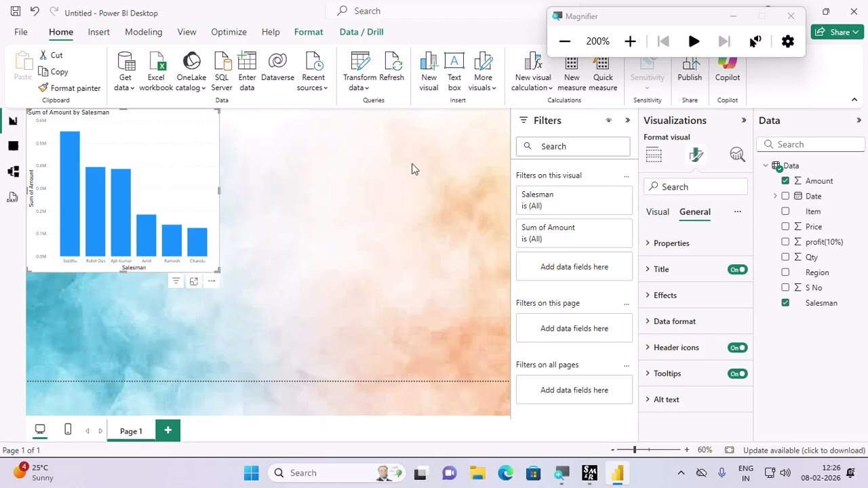Screen dimensions: 868x488
Task: Connect to SQL Server
Action: 222,71
